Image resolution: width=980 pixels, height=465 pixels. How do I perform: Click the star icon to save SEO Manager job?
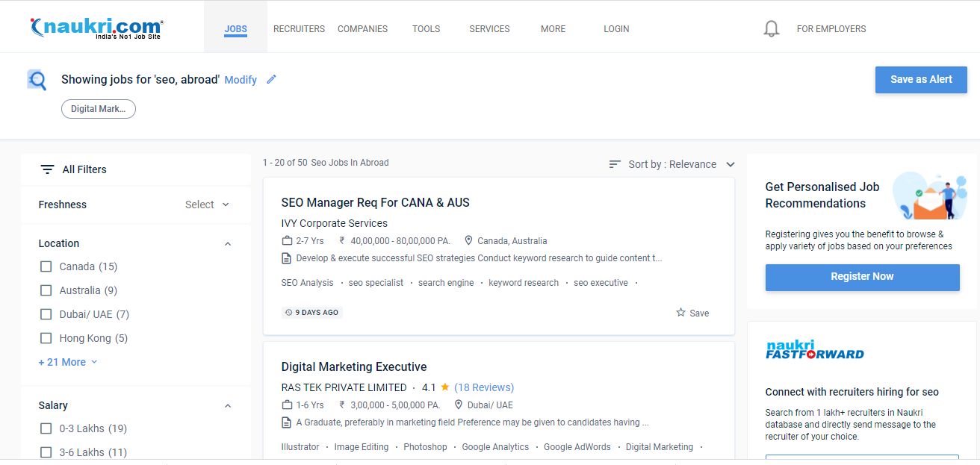pos(680,313)
